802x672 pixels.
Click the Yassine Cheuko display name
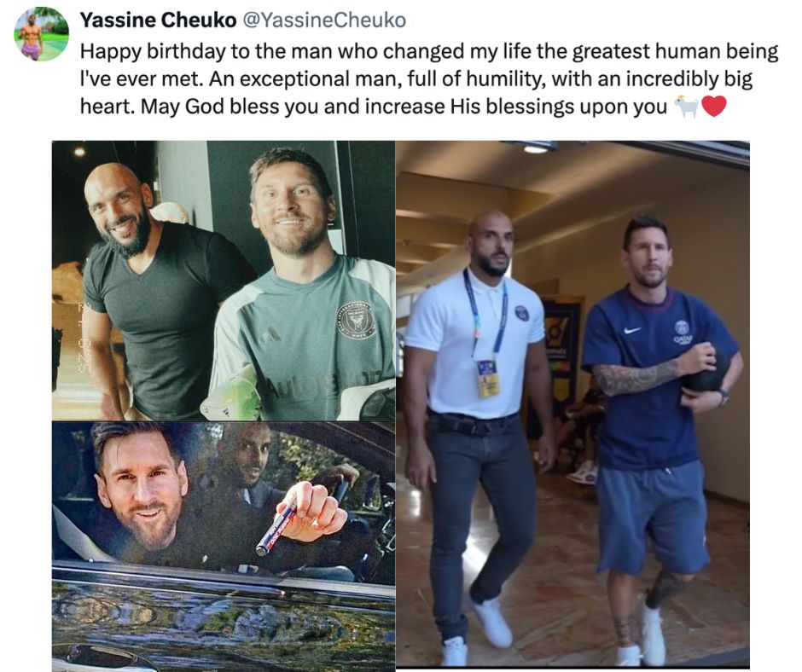pyautogui.click(x=159, y=20)
